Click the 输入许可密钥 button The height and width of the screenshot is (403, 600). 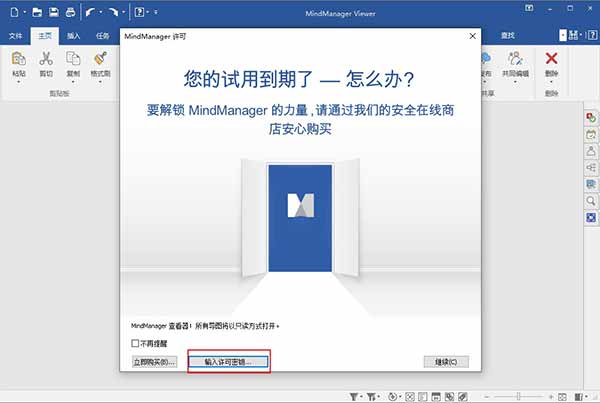[228, 362]
